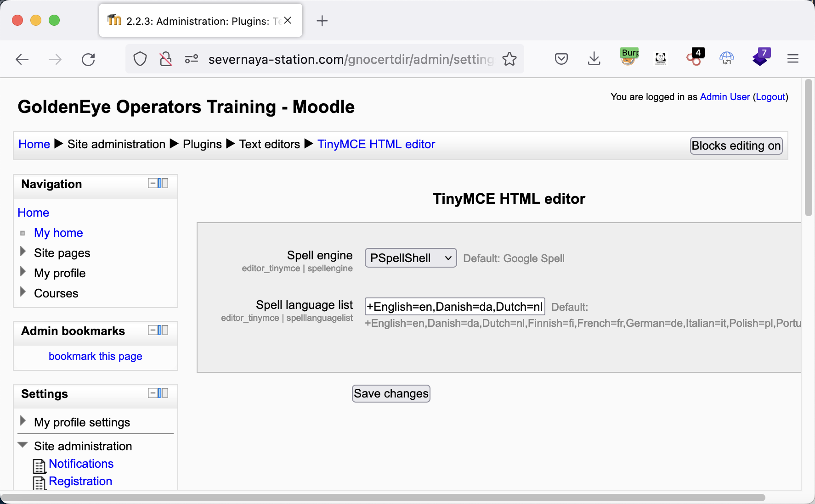Reload the page with refresh icon
Screen dimensions: 815x504
pyautogui.click(x=88, y=59)
